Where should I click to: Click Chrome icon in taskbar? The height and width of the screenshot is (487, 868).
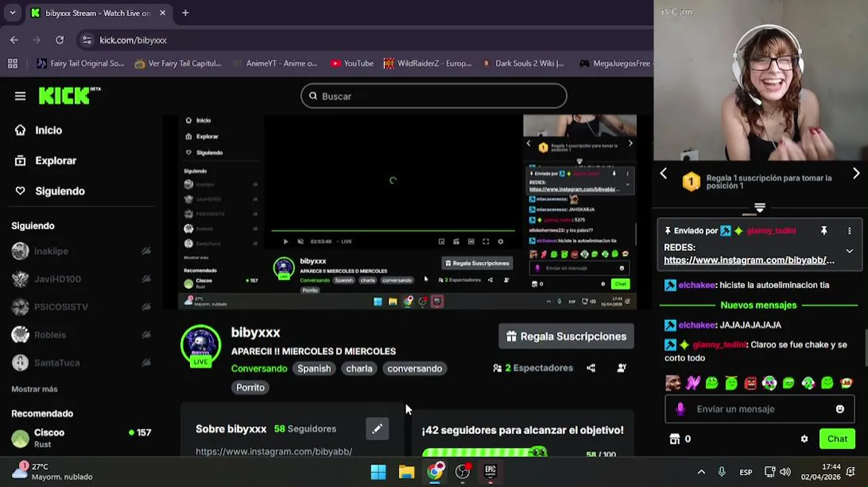(435, 471)
